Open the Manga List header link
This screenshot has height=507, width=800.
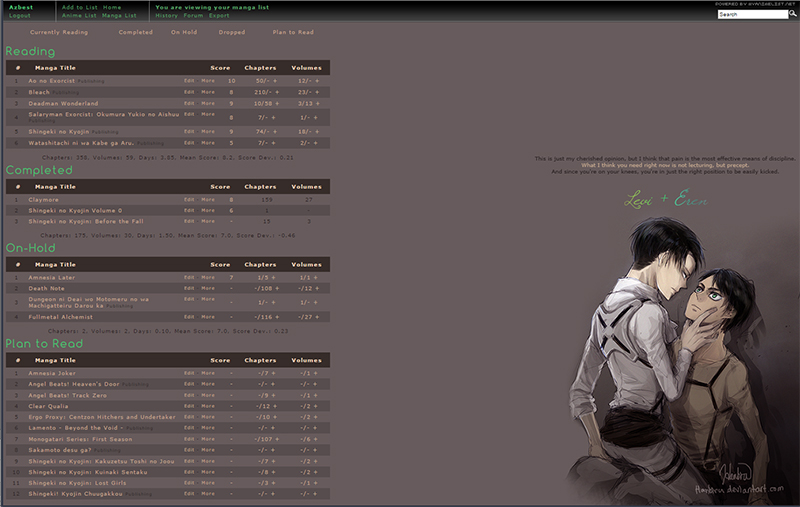click(x=119, y=16)
